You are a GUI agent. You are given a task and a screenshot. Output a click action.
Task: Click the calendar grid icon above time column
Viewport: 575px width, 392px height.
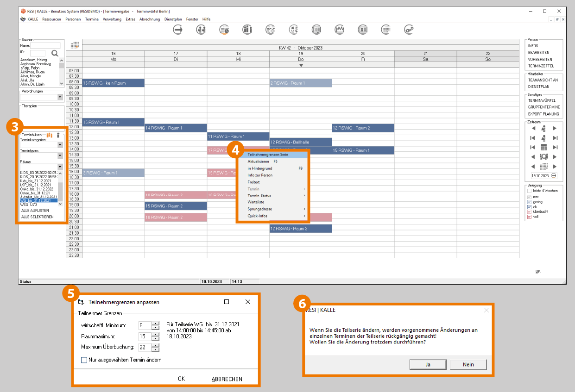[75, 45]
